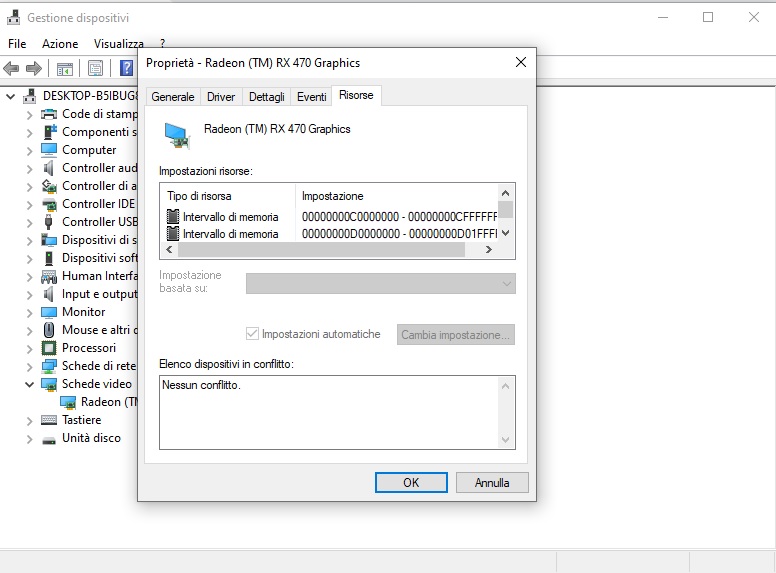
Task: Switch to the Dettagli tab
Action: click(x=266, y=96)
